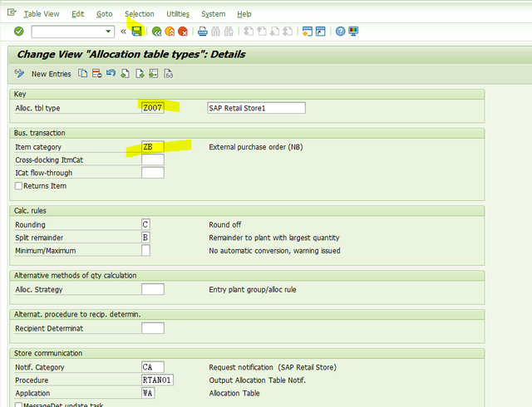Click the Create New Session icon

click(308, 32)
